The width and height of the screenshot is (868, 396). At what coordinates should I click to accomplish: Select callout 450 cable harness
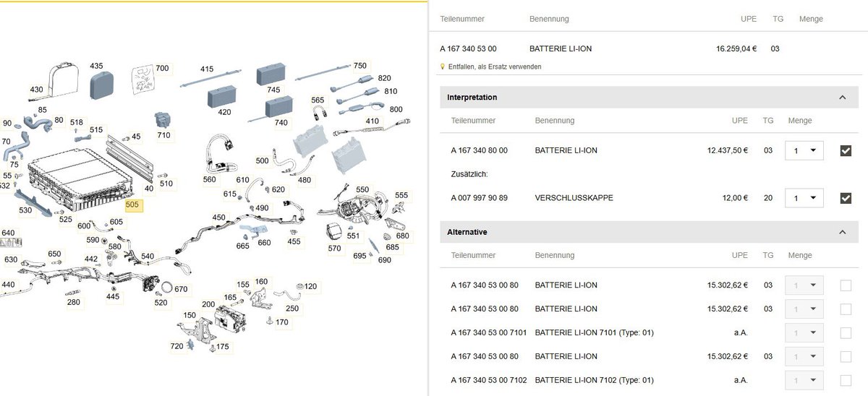218,217
